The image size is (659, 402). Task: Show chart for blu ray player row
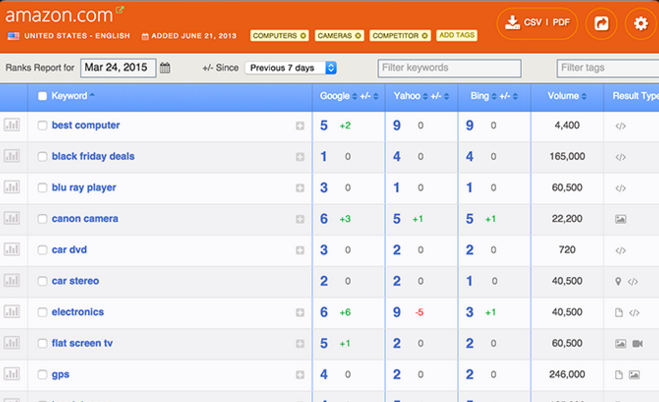12,187
